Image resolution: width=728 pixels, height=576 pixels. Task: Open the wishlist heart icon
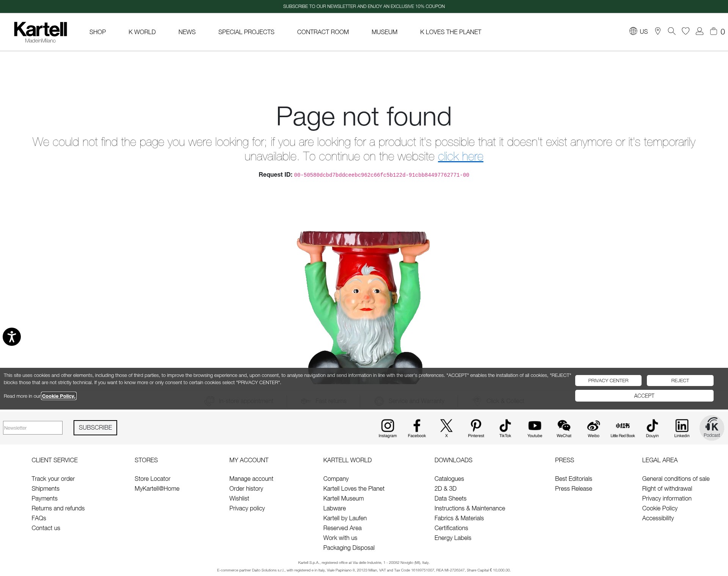[686, 31]
